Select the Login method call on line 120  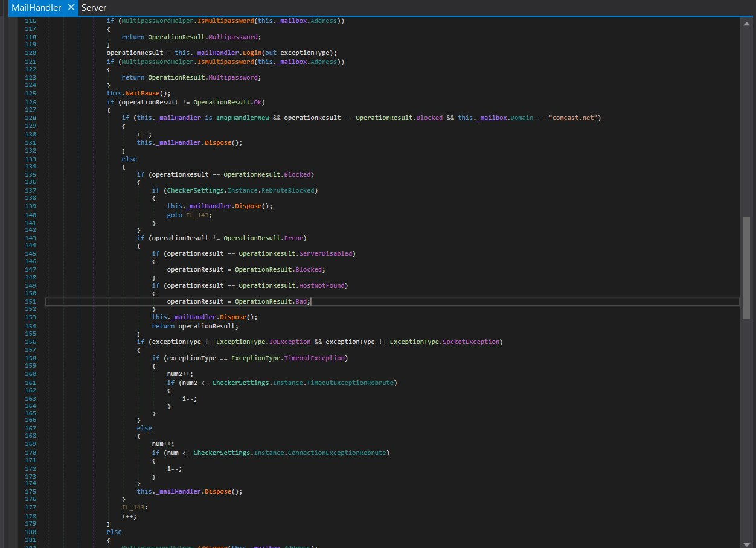251,53
